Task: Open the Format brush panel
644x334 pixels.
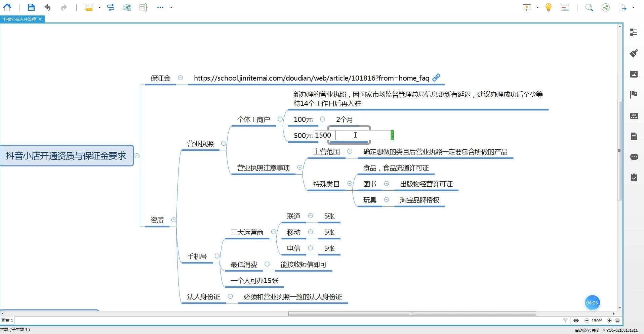Action: tap(634, 53)
